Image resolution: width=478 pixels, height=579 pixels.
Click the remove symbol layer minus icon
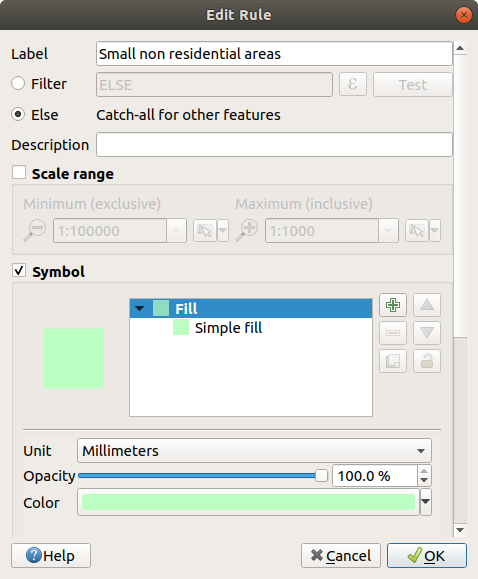393,333
